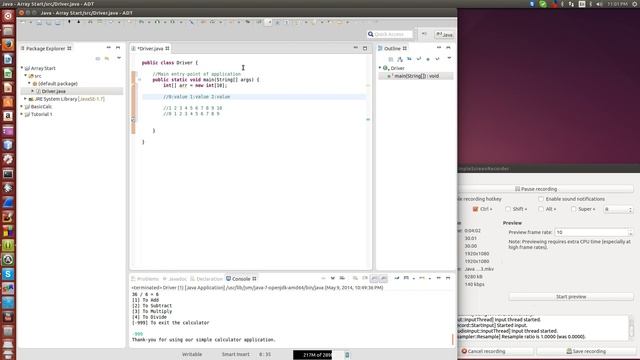The image size is (640, 360).
Task: Select the Package Explorer tab
Action: [x=46, y=49]
